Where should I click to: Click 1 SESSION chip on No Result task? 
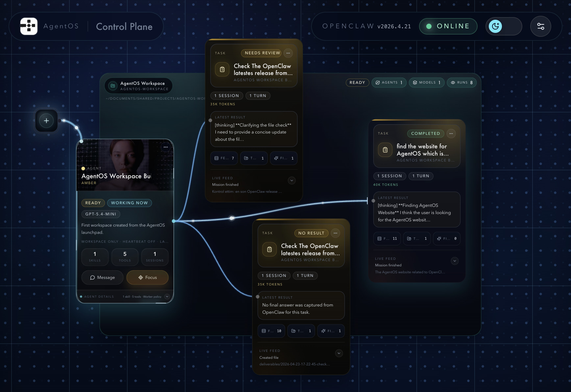point(274,276)
